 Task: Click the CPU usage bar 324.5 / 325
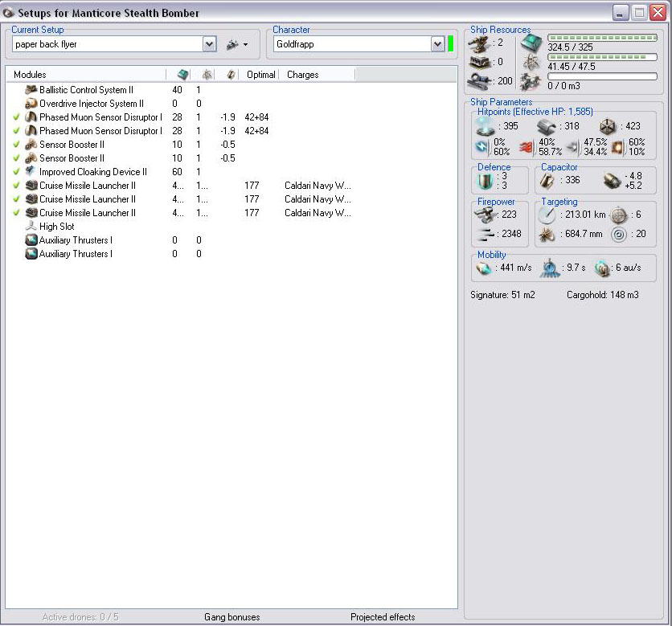click(x=602, y=38)
